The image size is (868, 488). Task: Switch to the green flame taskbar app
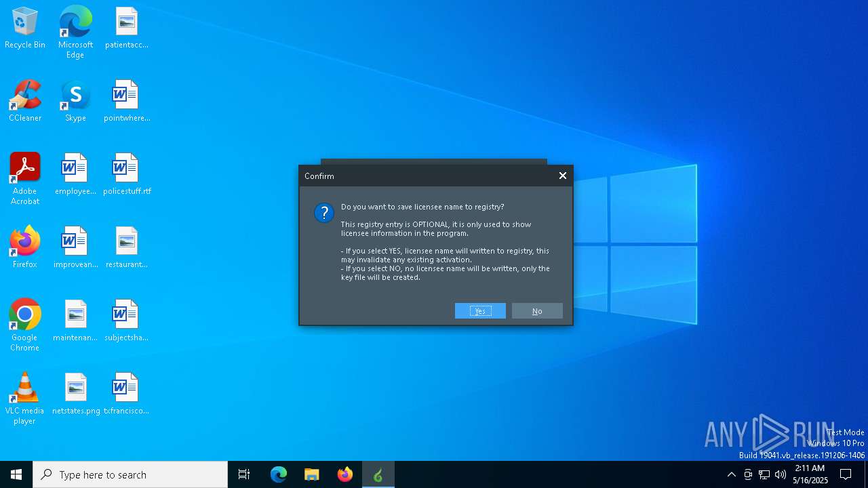coord(378,474)
